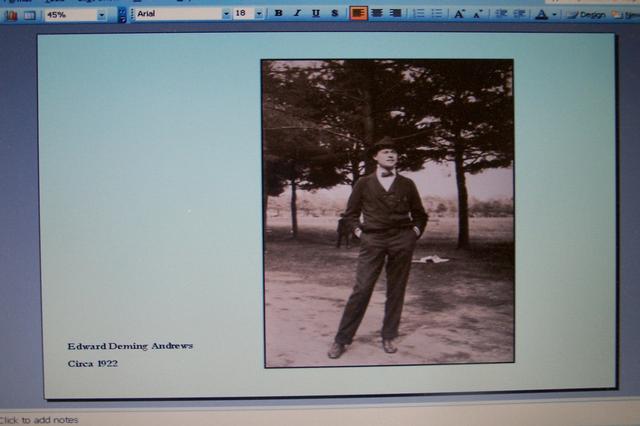Click the red chart-like icon before zoom

coord(11,16)
